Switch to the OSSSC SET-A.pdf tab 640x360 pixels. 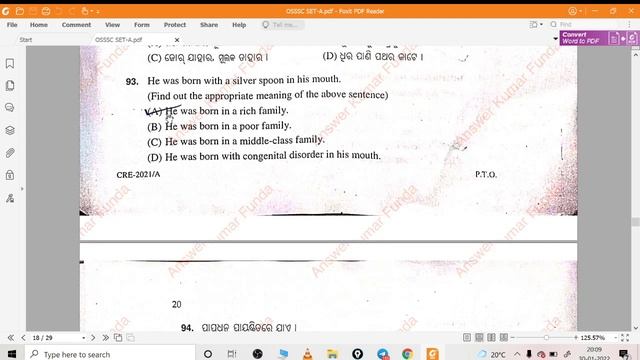[x=118, y=40]
